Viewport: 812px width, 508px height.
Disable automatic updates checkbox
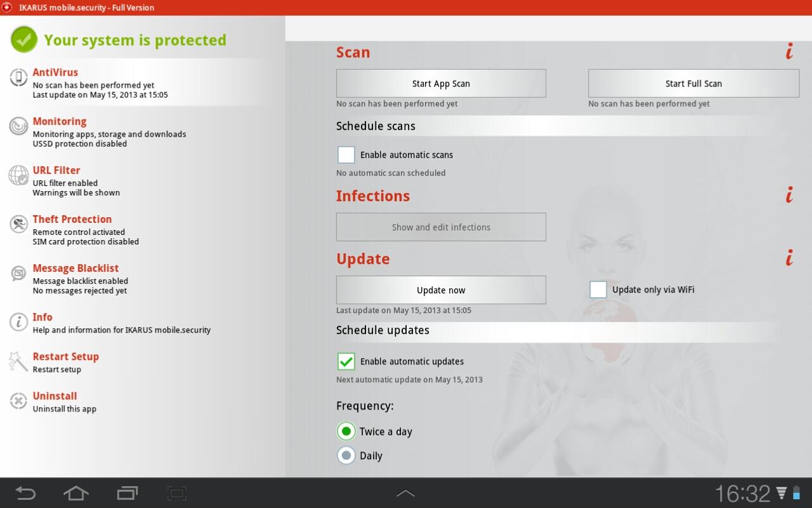(x=346, y=361)
